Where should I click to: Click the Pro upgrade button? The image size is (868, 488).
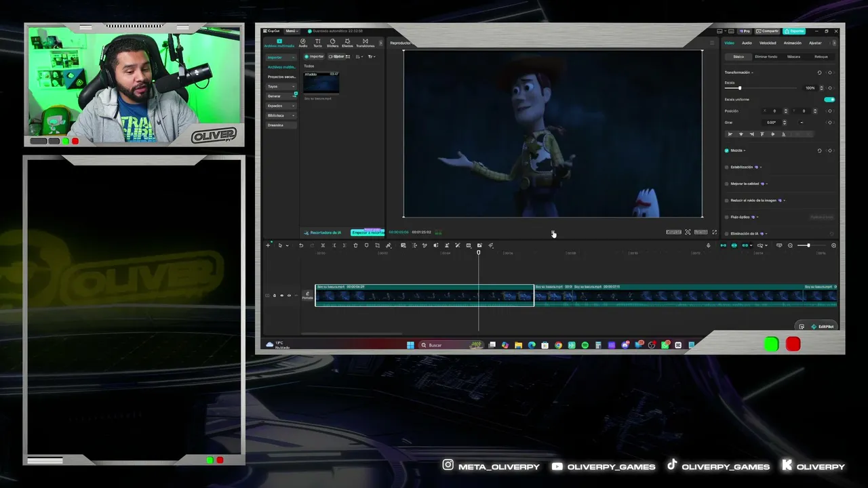pyautogui.click(x=745, y=31)
